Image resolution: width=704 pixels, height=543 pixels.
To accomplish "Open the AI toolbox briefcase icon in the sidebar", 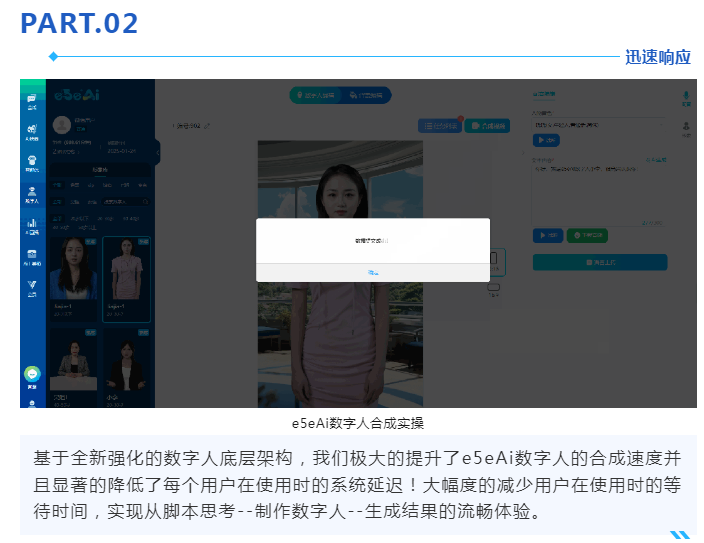I will point(32,254).
